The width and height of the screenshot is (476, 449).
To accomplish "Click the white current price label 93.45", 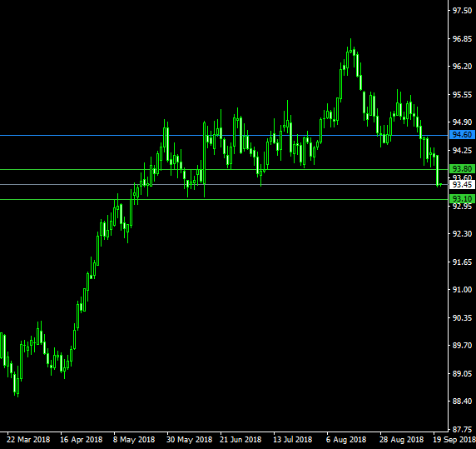I will click(x=462, y=184).
